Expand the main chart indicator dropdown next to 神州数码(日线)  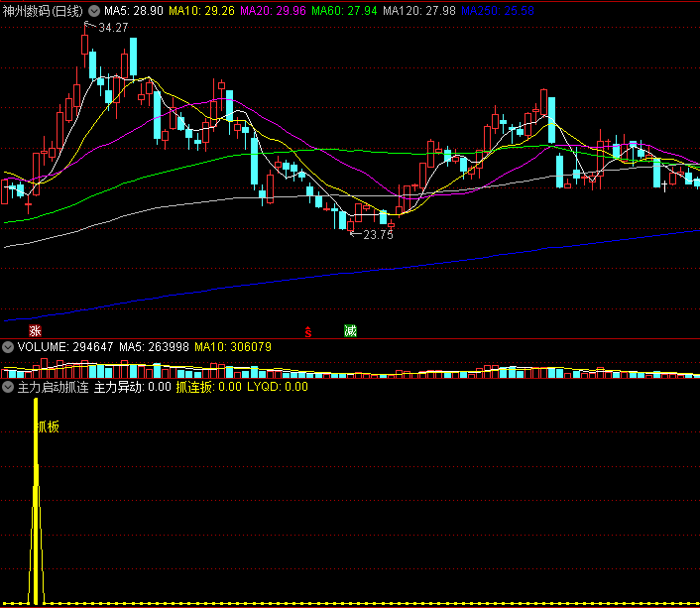[x=94, y=11]
